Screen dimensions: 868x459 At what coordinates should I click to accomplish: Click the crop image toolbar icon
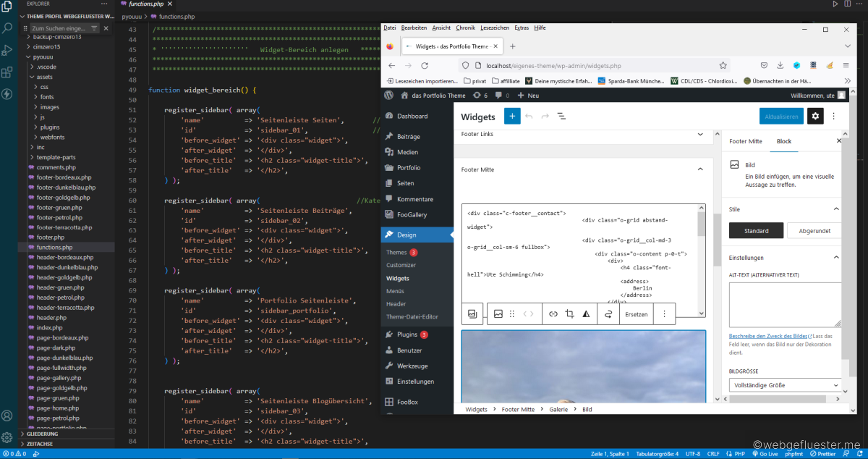tap(569, 314)
